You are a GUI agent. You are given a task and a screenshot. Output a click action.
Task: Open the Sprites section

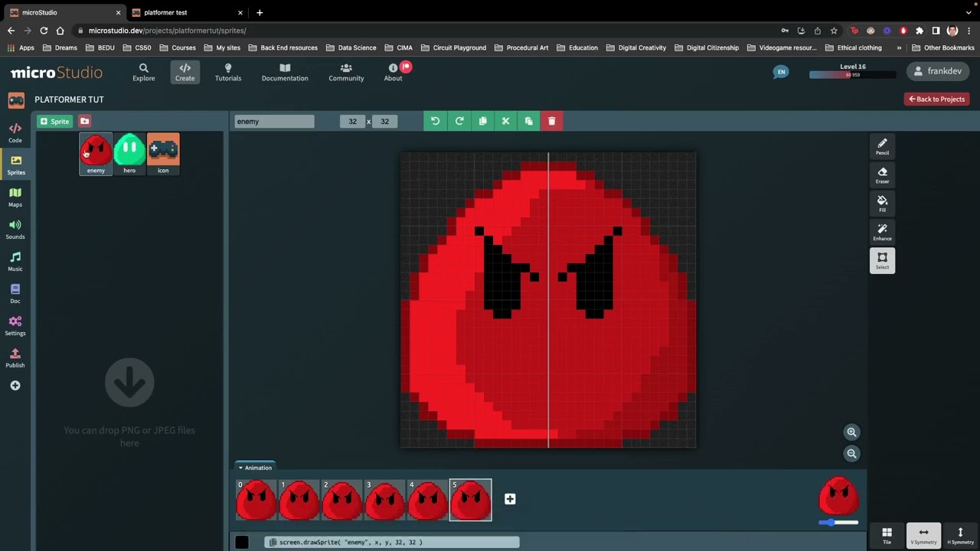[15, 165]
